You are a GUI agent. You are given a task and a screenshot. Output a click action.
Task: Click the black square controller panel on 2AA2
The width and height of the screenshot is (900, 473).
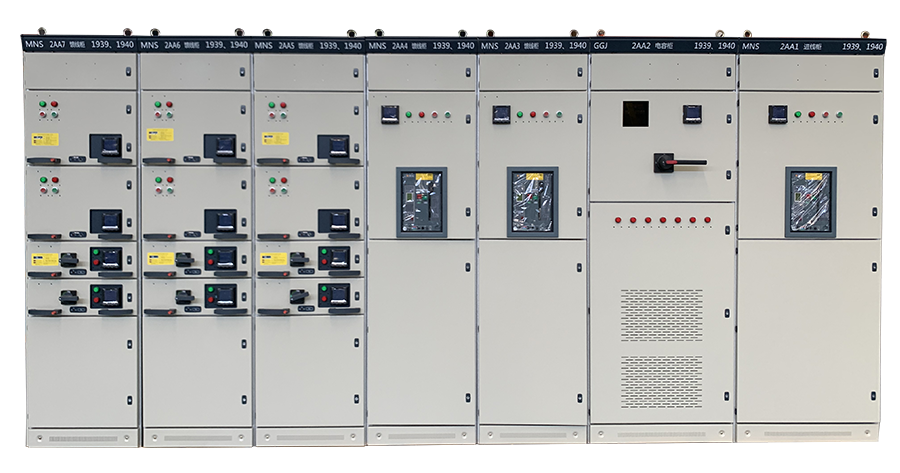click(635, 114)
